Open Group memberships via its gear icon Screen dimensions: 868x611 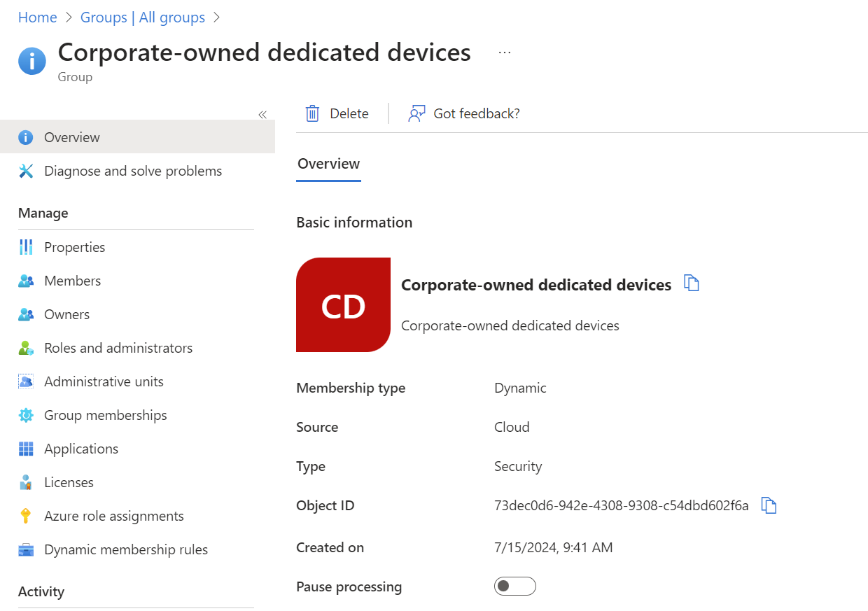tap(26, 414)
